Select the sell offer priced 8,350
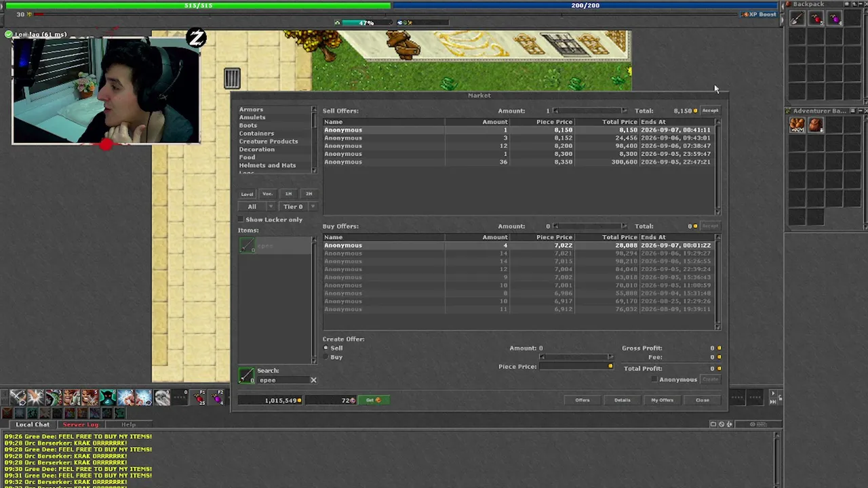Screen dimensions: 868x488 [518, 162]
